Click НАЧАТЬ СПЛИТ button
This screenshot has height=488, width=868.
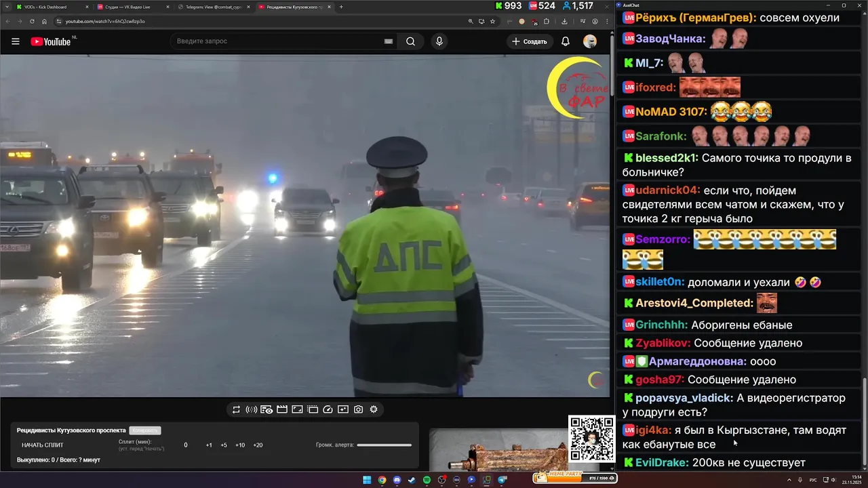click(x=43, y=445)
